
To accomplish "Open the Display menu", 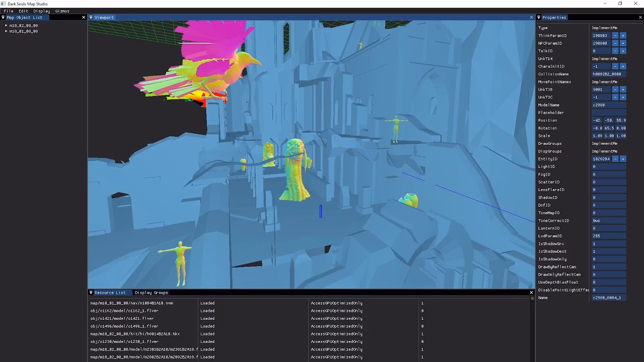I will (42, 11).
